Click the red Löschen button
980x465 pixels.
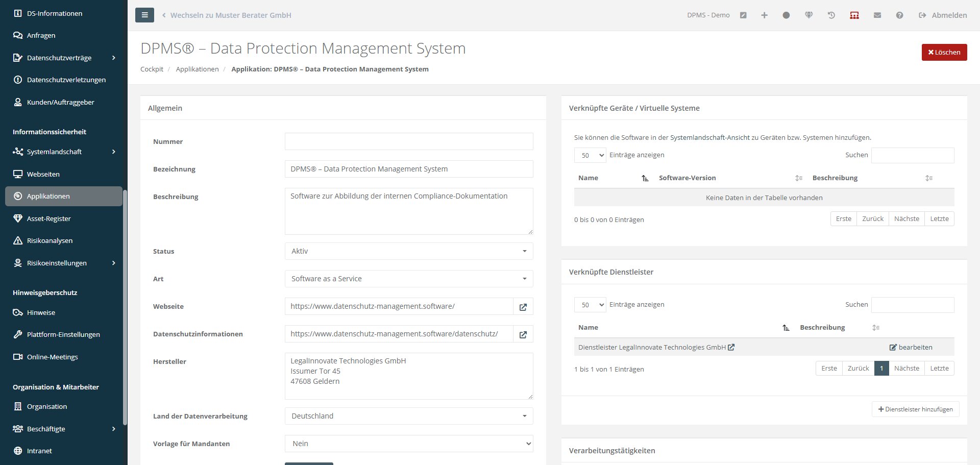tap(944, 52)
